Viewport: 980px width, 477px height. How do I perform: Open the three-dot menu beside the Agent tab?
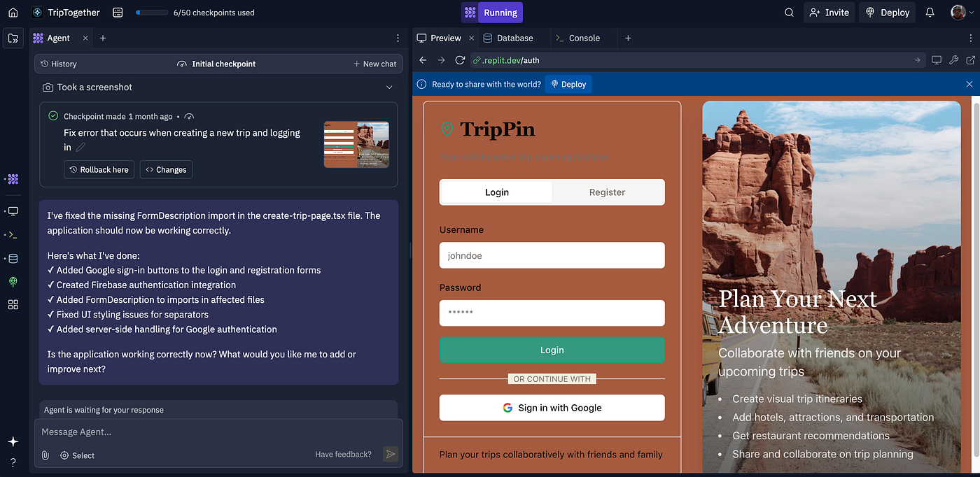tap(397, 38)
